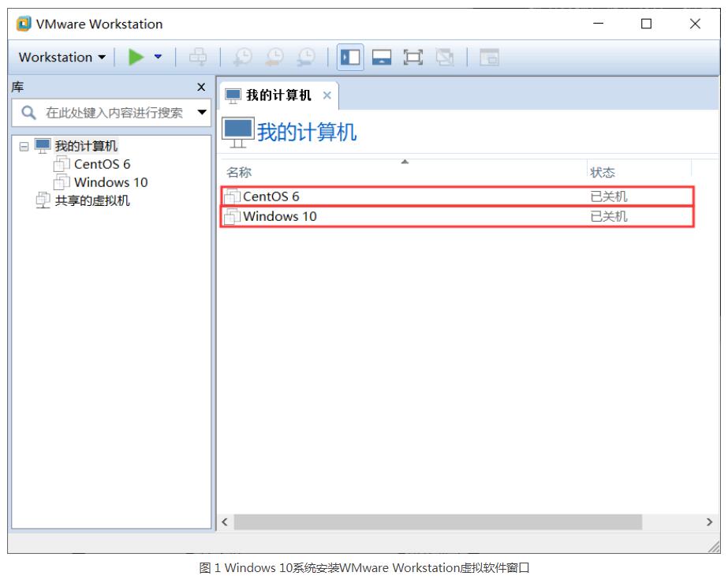Click the Unity mode toolbar icon
This screenshot has height=576, width=728.
[445, 57]
